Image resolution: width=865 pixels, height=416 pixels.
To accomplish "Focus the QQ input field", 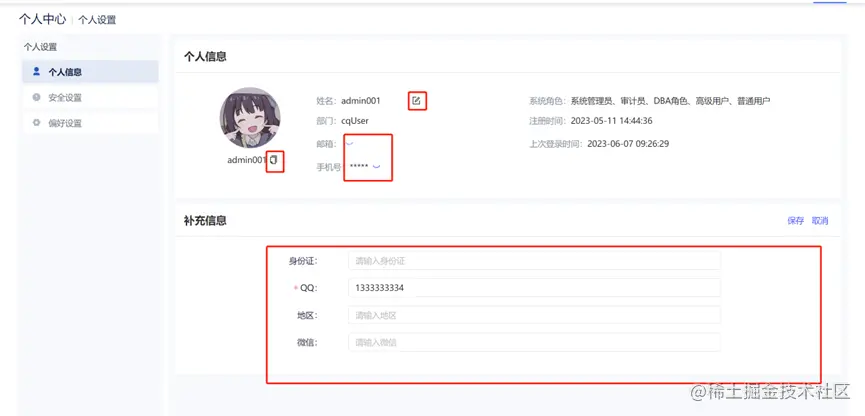I will click(x=534, y=288).
